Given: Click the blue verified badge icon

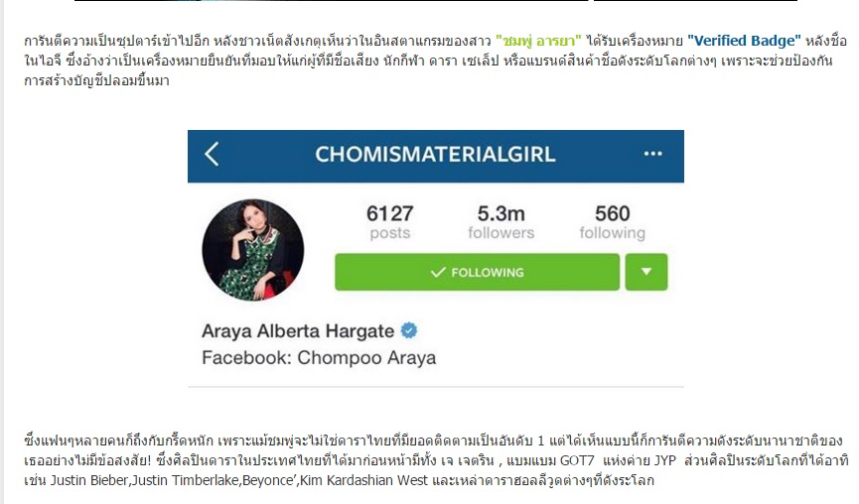Looking at the screenshot, I should pyautogui.click(x=409, y=330).
